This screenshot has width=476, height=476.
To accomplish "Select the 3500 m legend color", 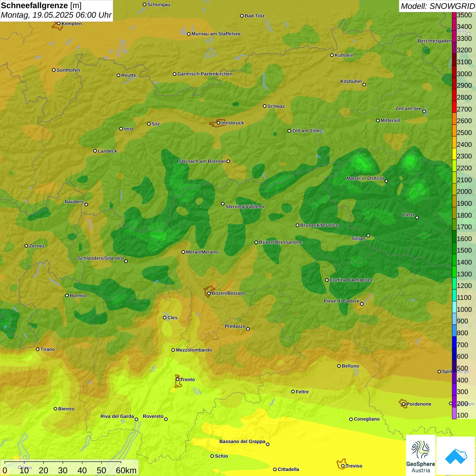I will tap(454, 15).
